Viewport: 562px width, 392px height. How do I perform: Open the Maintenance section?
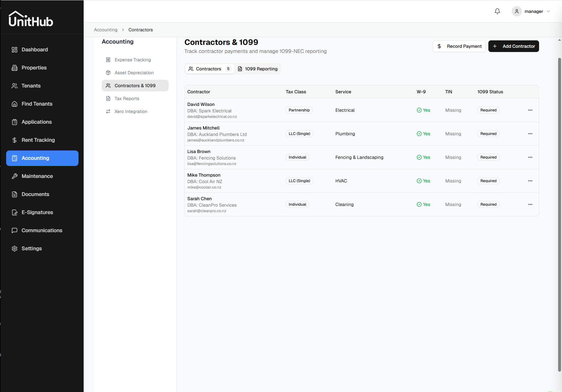pos(42,176)
